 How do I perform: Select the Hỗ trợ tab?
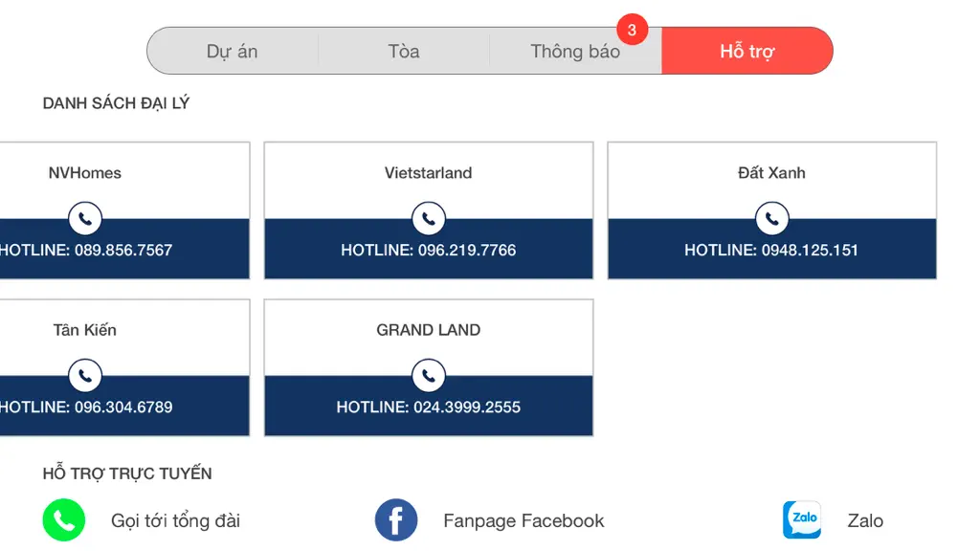tap(746, 51)
